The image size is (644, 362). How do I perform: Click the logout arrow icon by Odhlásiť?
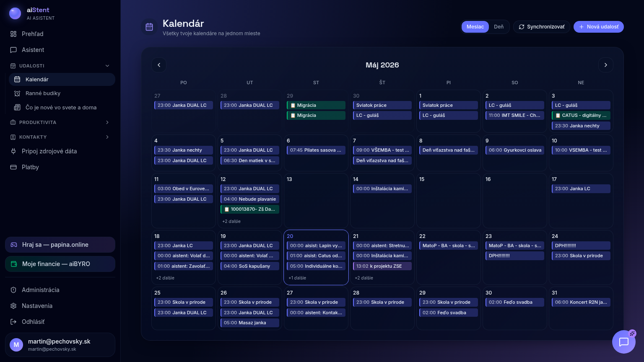click(x=13, y=322)
